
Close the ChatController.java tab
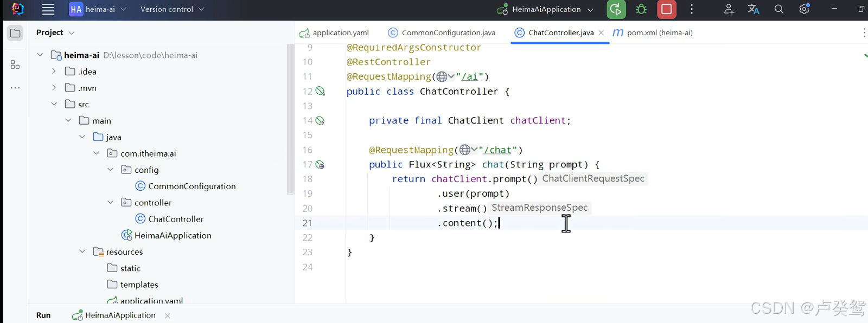coord(601,33)
